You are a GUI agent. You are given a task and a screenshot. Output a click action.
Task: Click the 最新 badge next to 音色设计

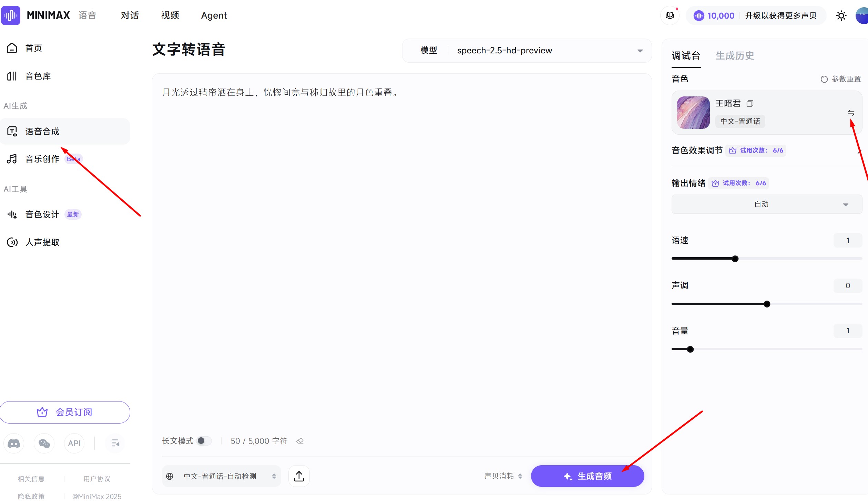(73, 215)
